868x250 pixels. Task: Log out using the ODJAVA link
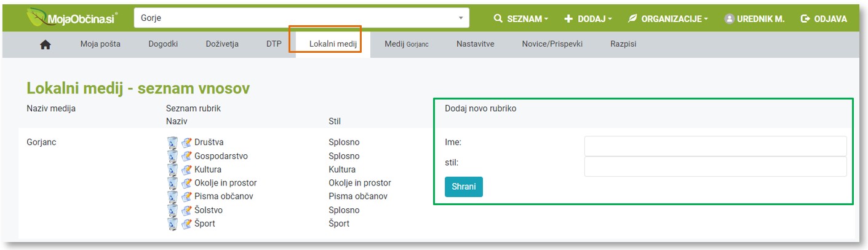click(824, 19)
